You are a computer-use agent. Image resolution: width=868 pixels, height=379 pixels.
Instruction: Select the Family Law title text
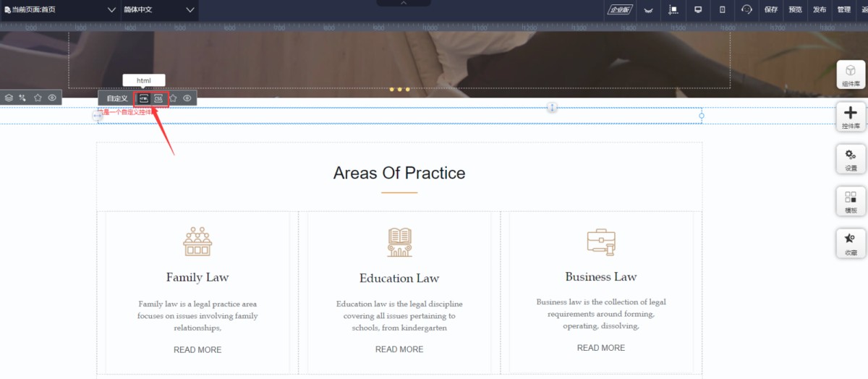tap(197, 277)
